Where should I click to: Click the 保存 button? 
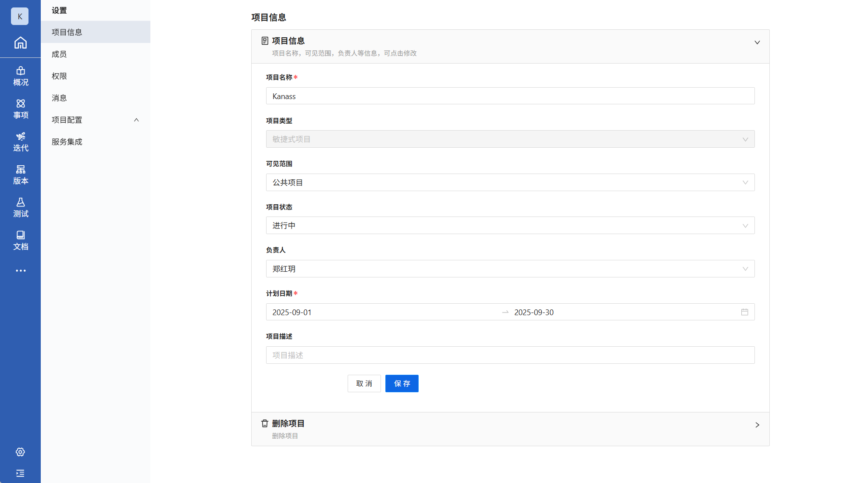tap(402, 384)
